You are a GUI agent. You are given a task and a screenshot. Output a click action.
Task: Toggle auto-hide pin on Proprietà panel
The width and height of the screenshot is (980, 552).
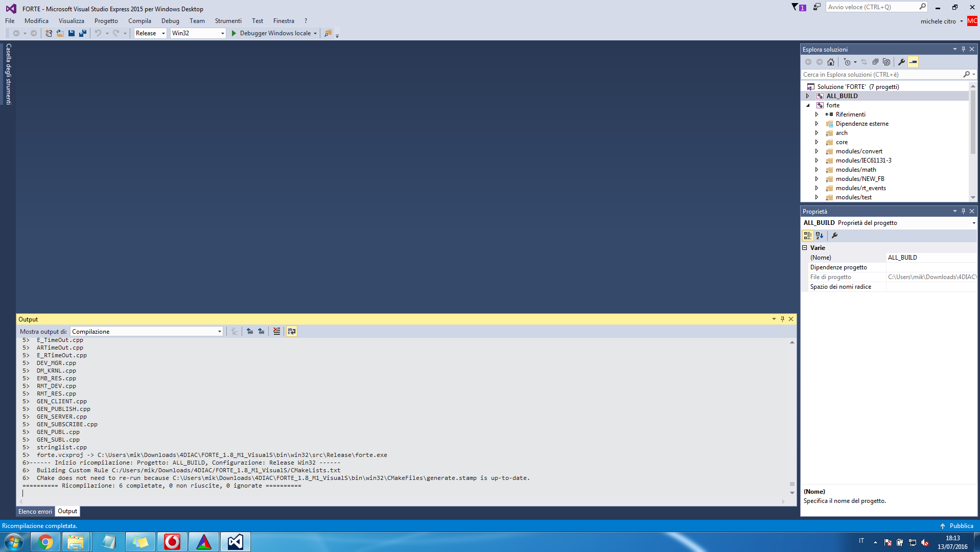click(x=963, y=211)
